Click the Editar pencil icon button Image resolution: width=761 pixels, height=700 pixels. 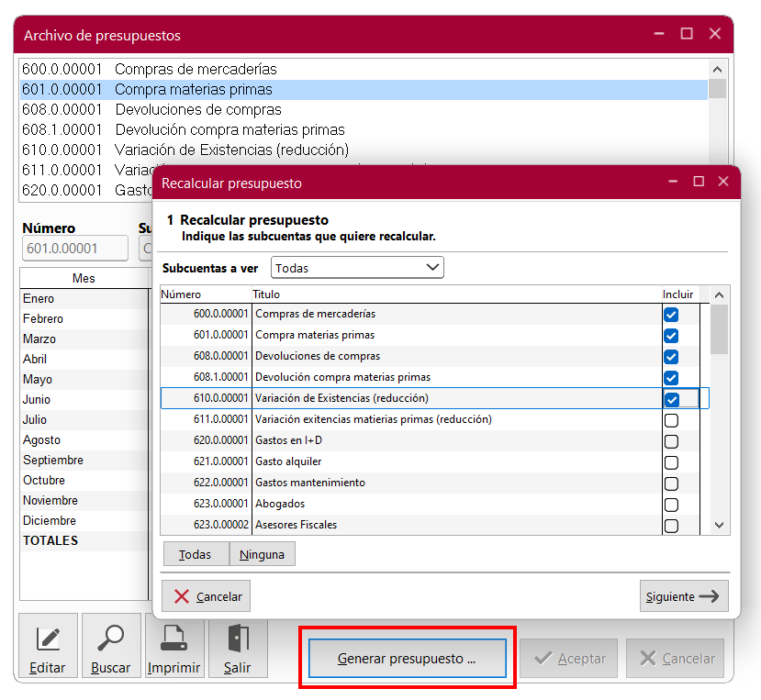tap(48, 647)
